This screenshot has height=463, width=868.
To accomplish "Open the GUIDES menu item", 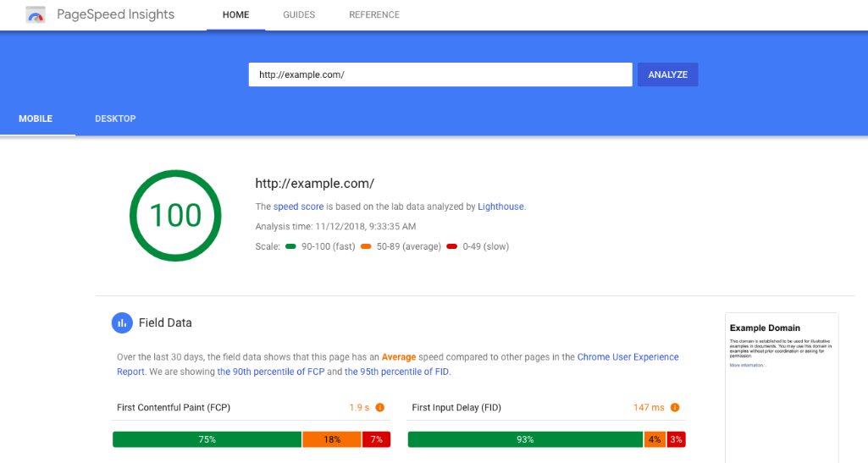I will click(299, 15).
